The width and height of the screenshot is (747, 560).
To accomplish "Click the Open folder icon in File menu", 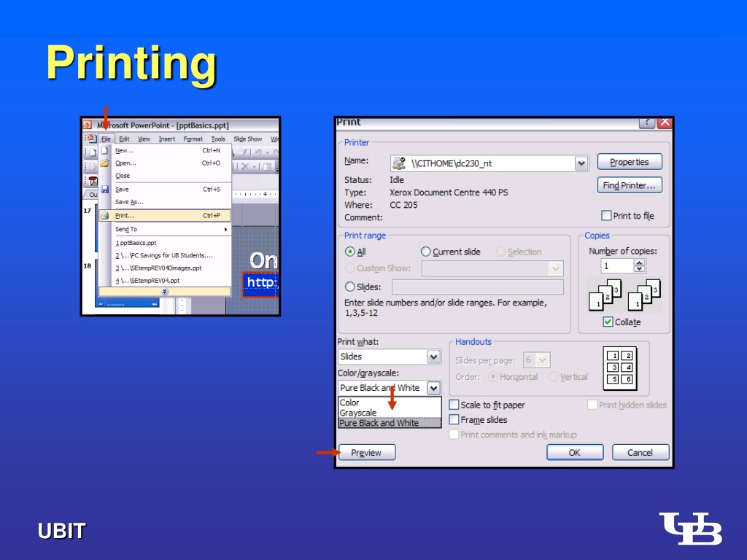I will 105,163.
